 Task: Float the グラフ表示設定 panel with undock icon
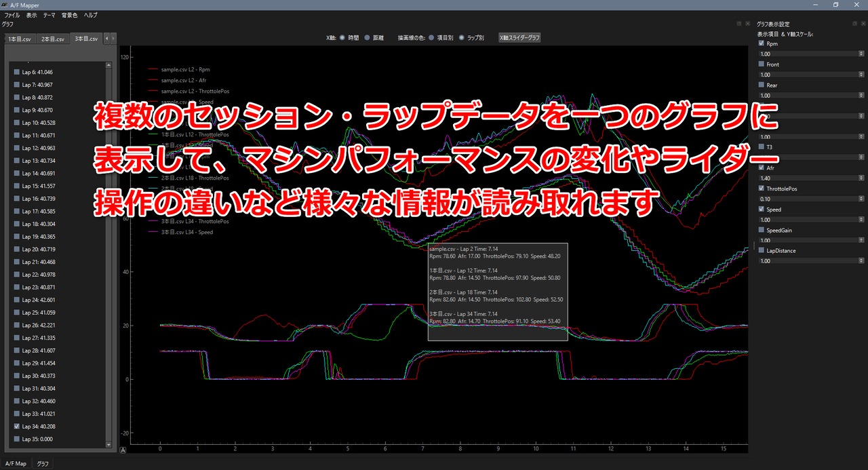(855, 24)
